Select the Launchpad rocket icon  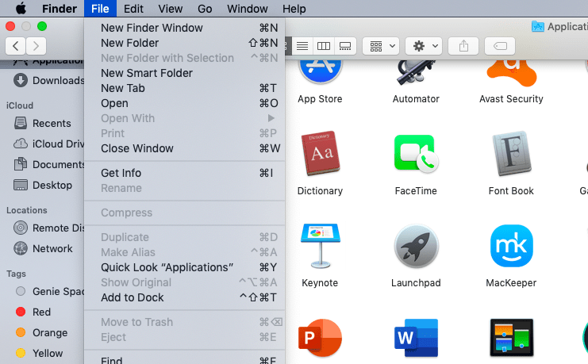[416, 246]
